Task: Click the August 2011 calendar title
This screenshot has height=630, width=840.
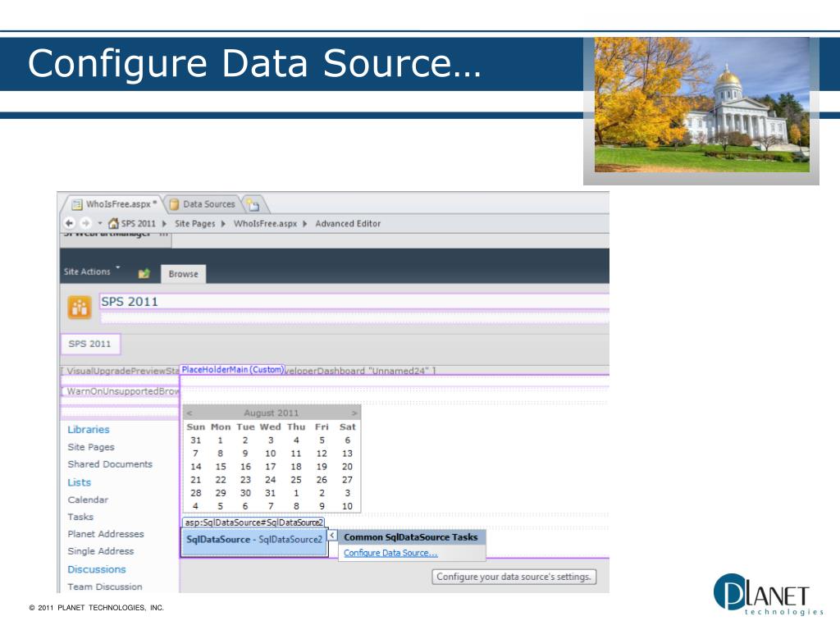Action: point(271,413)
